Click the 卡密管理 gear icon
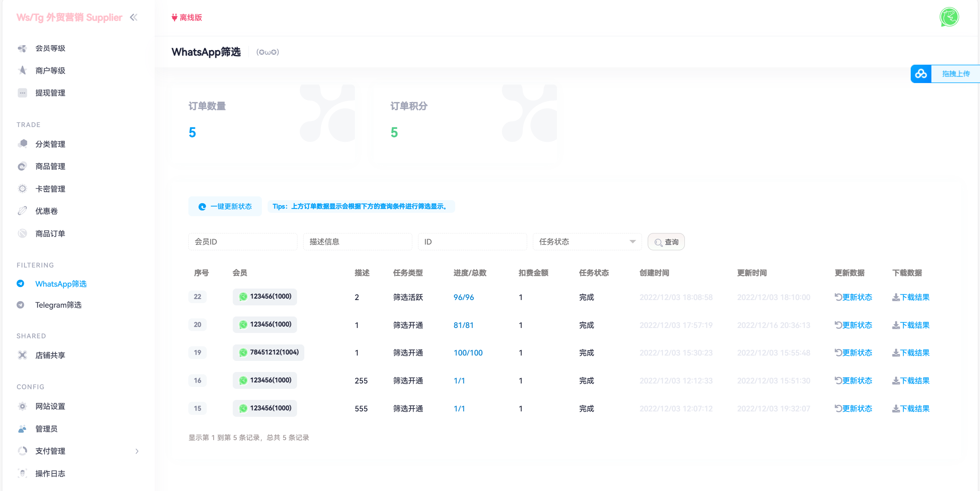The height and width of the screenshot is (491, 980). (23, 188)
